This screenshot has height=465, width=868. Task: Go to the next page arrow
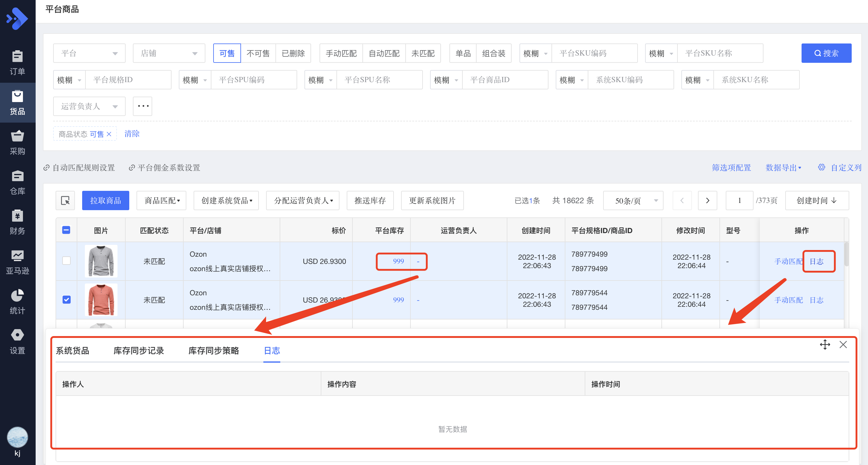(707, 200)
